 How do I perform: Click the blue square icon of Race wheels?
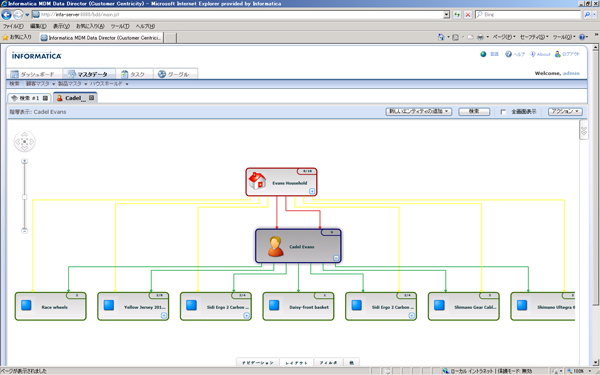tap(26, 305)
